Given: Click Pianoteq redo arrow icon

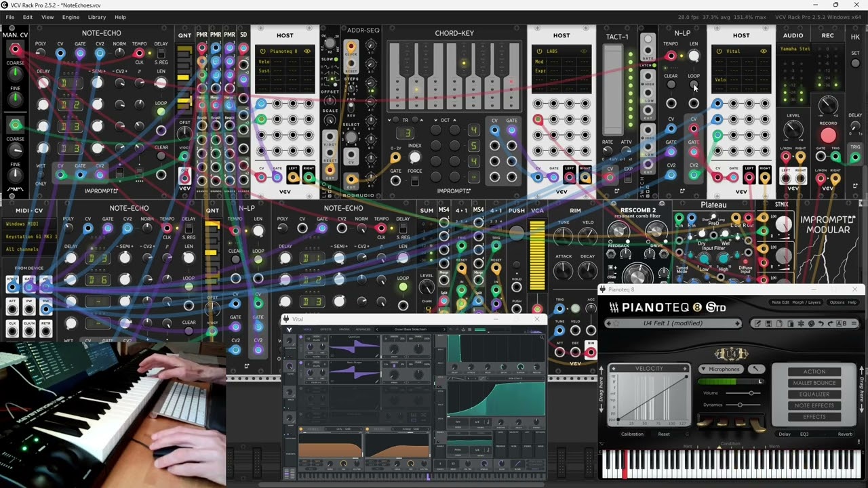Looking at the screenshot, I should (831, 323).
